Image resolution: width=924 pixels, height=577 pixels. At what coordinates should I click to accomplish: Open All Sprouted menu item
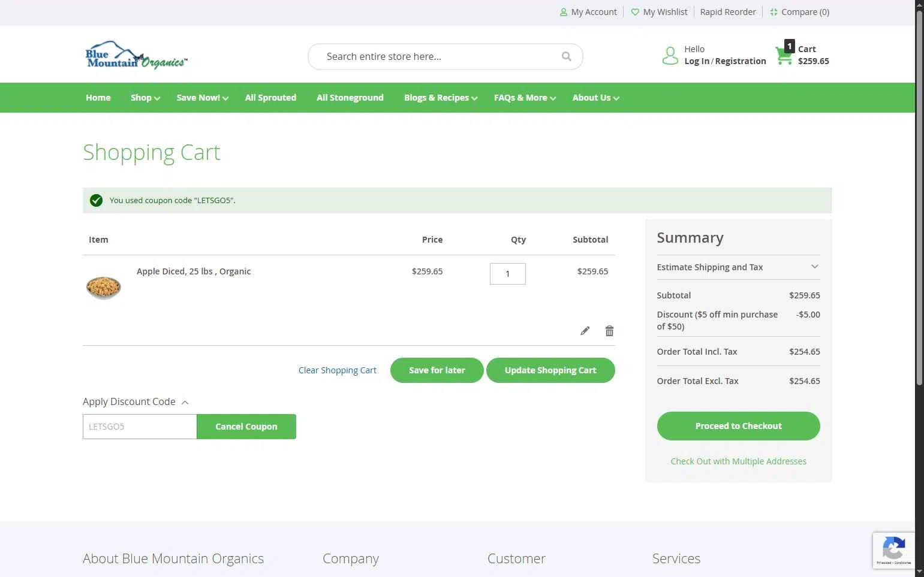point(270,98)
